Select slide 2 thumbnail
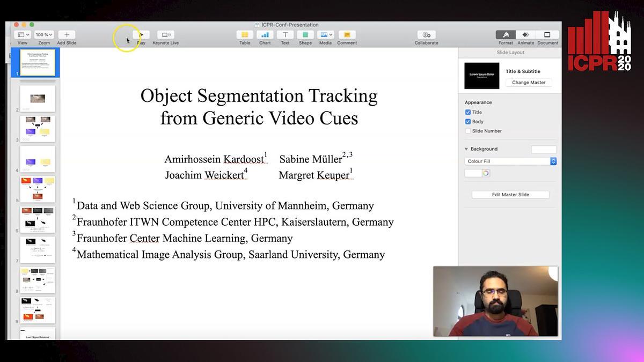This screenshot has height=362, width=644. pos(38,99)
